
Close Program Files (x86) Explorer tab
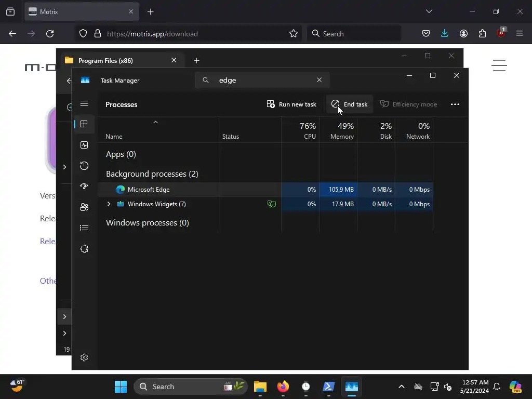coord(174,60)
